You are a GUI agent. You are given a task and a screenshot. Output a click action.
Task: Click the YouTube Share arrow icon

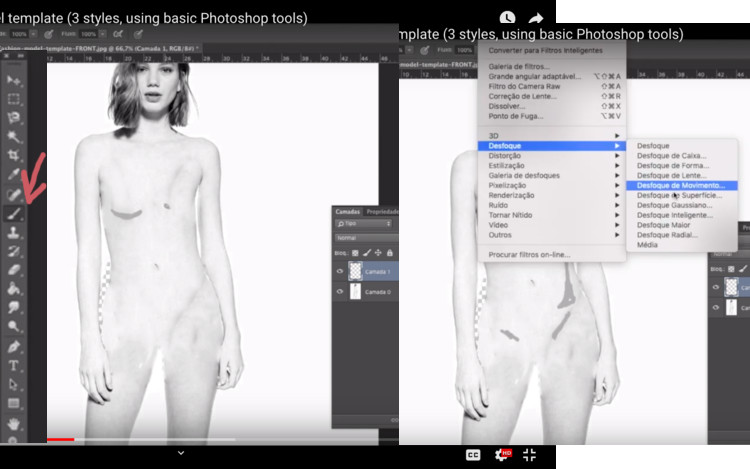536,18
